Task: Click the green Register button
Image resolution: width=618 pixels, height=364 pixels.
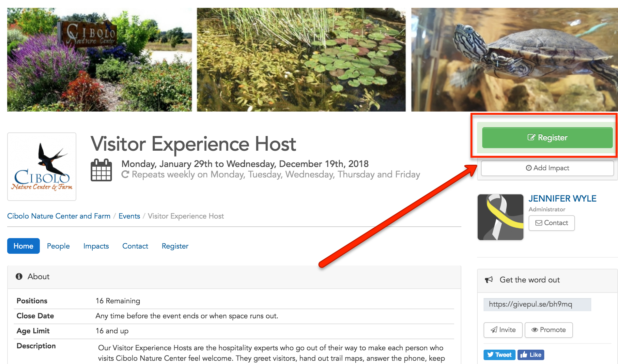Action: (547, 138)
